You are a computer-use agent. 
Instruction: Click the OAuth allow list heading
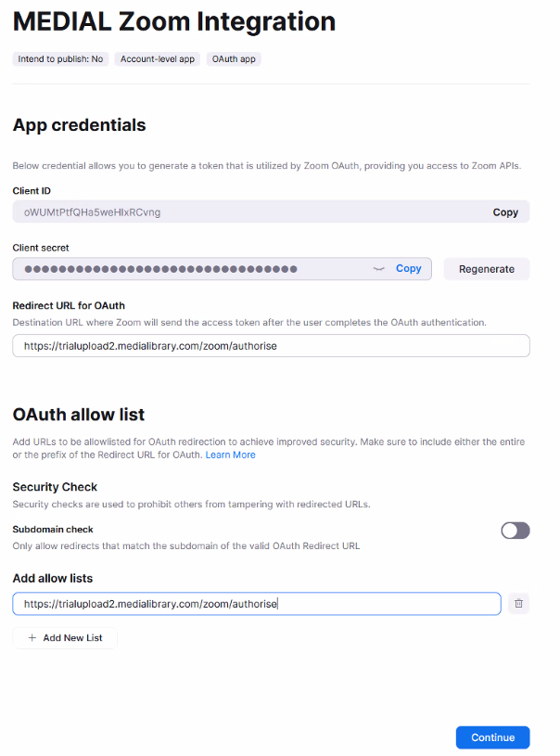[x=79, y=415]
